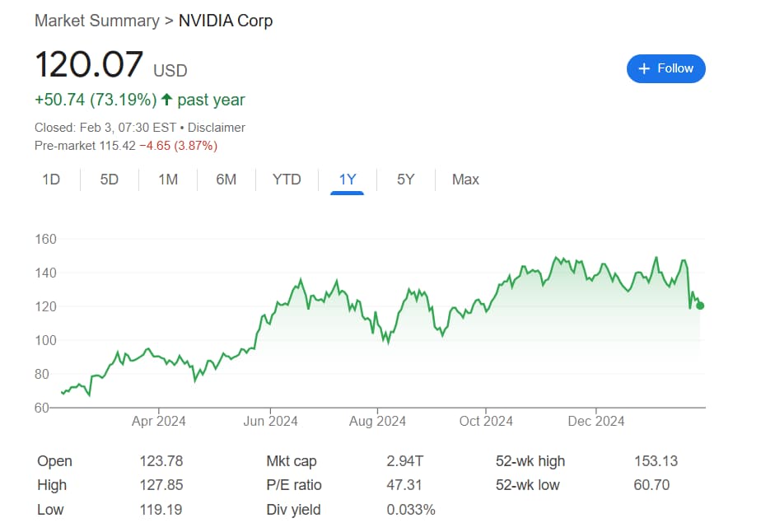Switch to the 5D time range tab

(x=109, y=179)
